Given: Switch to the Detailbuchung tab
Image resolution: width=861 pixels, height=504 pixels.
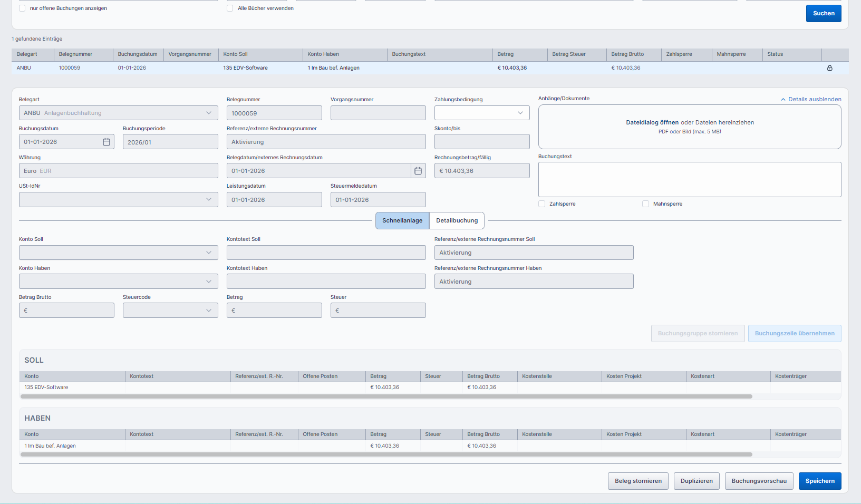Looking at the screenshot, I should tap(457, 220).
